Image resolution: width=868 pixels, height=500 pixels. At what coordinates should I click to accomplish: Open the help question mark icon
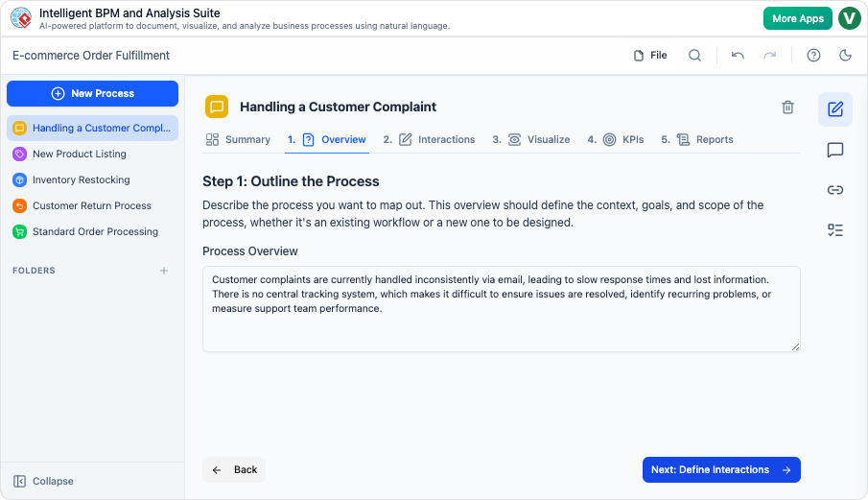(813, 56)
